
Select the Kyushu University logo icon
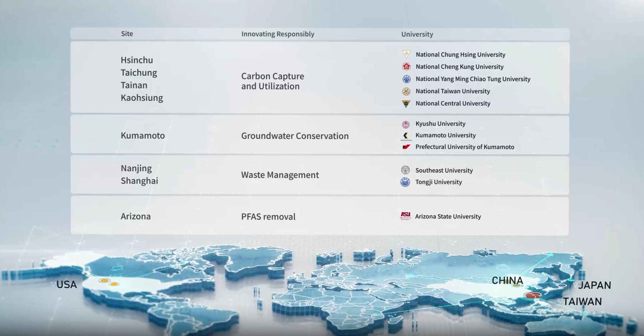point(406,124)
